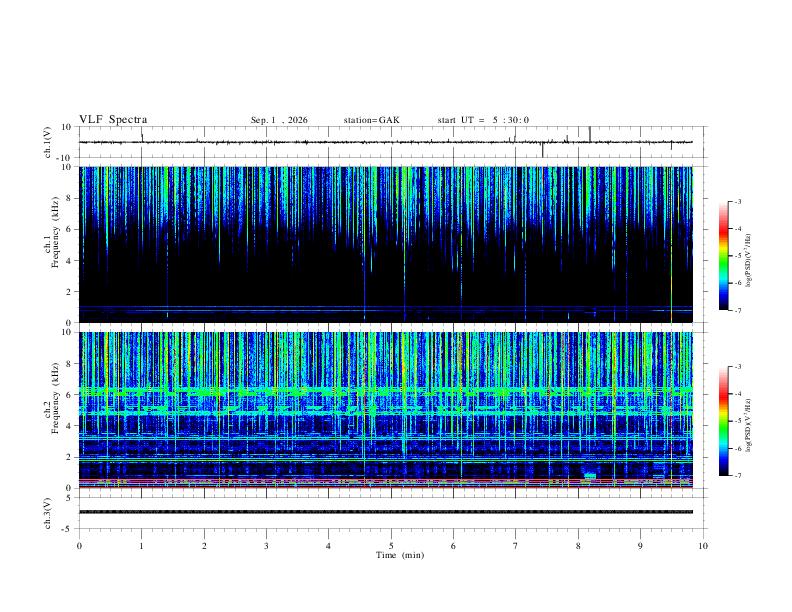This screenshot has height=612, width=792.
Task: Click the station=GAK label
Action: [x=371, y=120]
